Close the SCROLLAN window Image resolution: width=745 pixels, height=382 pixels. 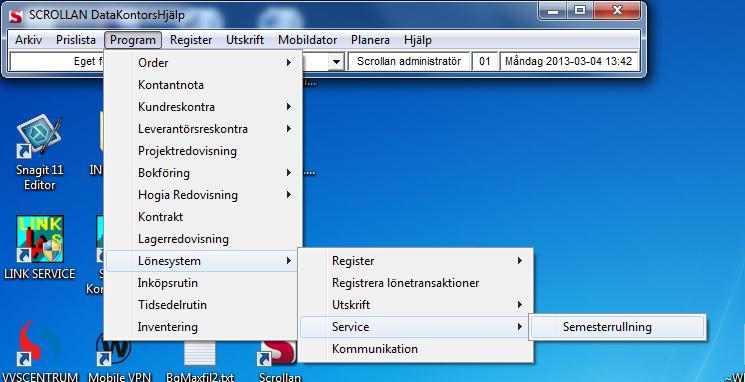point(617,11)
